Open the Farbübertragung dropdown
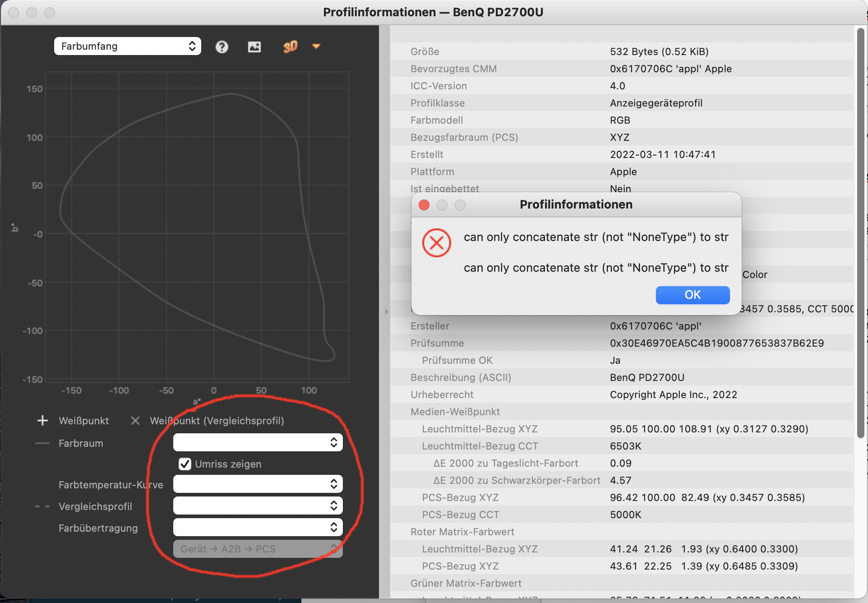868x603 pixels. coord(257,527)
